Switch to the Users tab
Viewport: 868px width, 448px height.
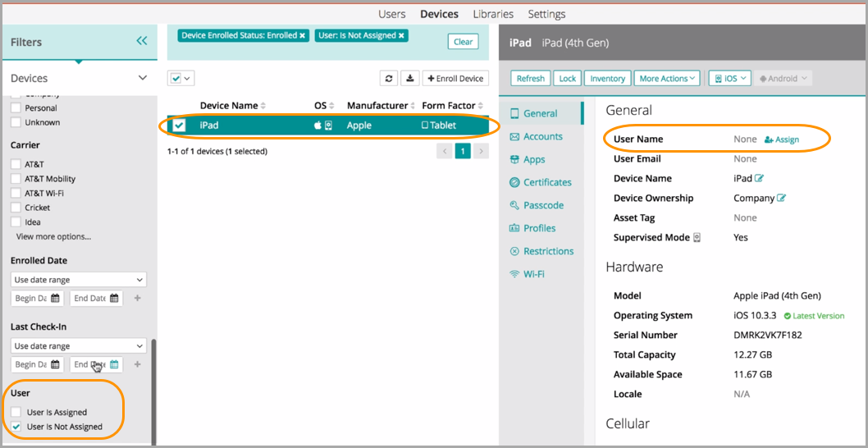pos(392,14)
